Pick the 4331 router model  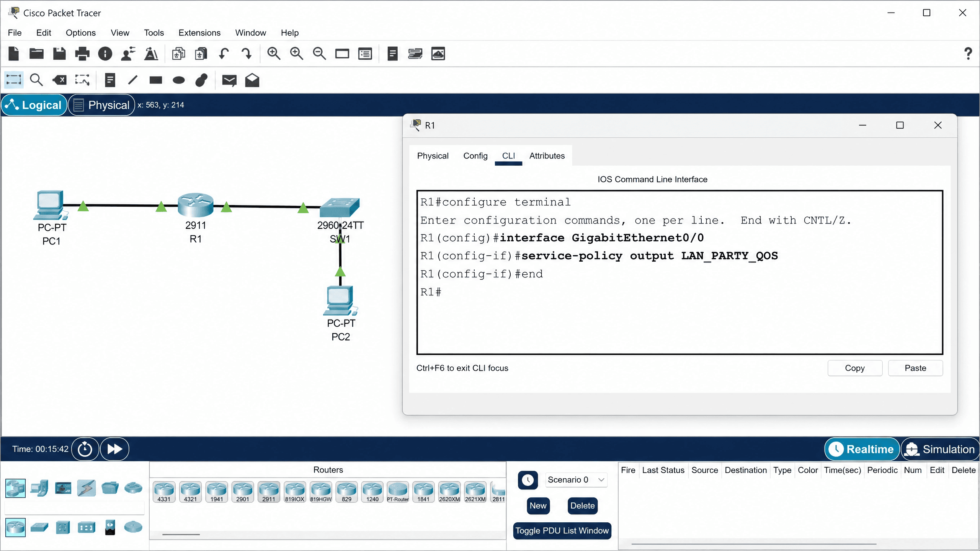(164, 492)
